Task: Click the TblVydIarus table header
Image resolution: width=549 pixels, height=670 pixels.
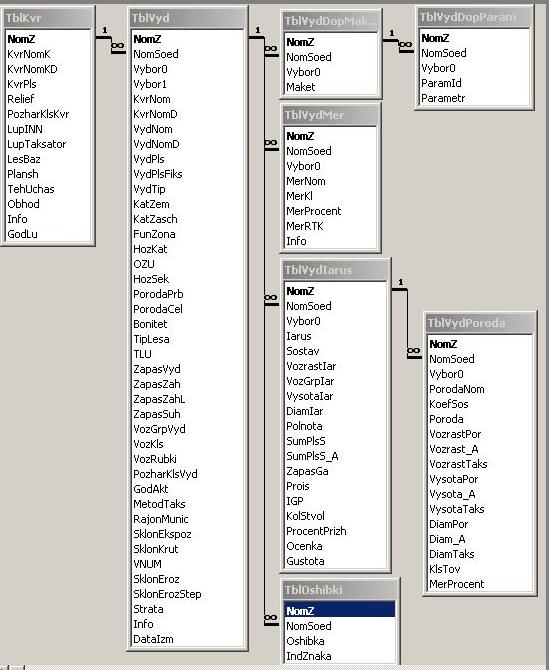Action: (335, 270)
